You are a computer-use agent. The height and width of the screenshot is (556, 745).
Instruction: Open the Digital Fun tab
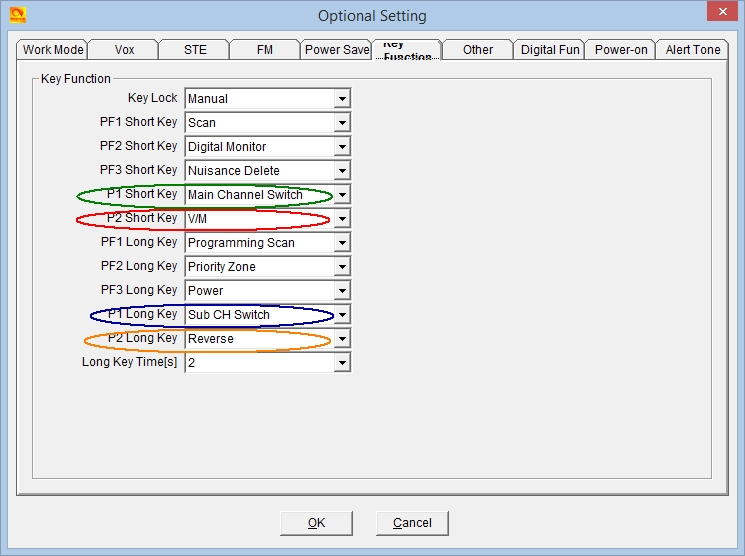(550, 50)
